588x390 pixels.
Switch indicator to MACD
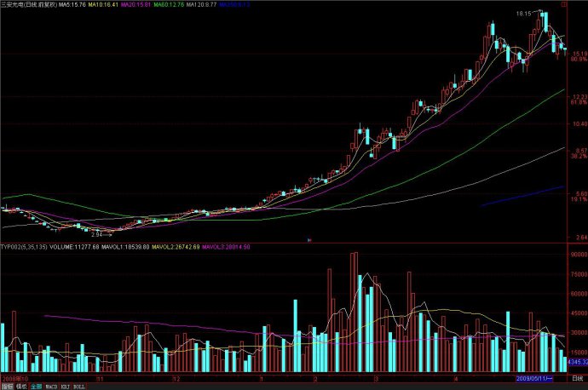pos(51,387)
